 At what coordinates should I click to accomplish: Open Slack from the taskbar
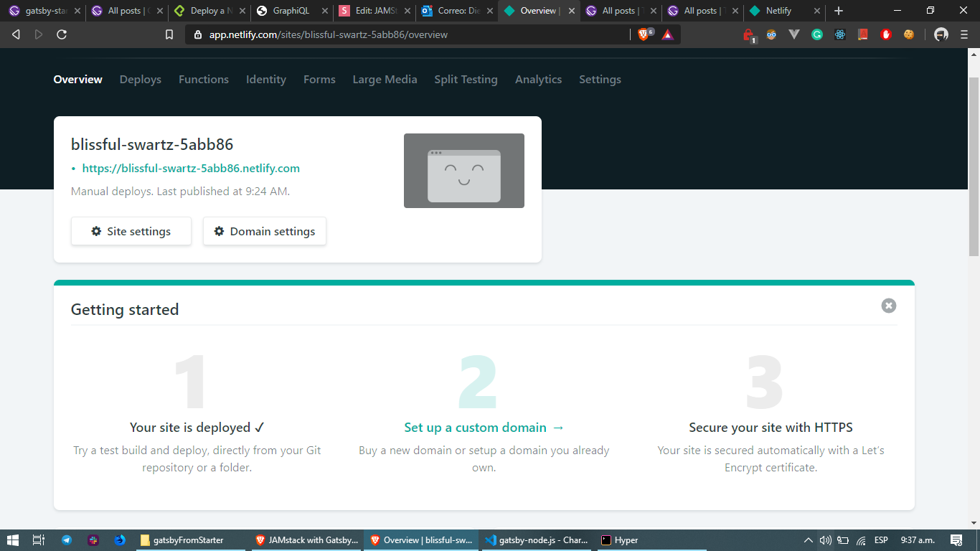93,540
